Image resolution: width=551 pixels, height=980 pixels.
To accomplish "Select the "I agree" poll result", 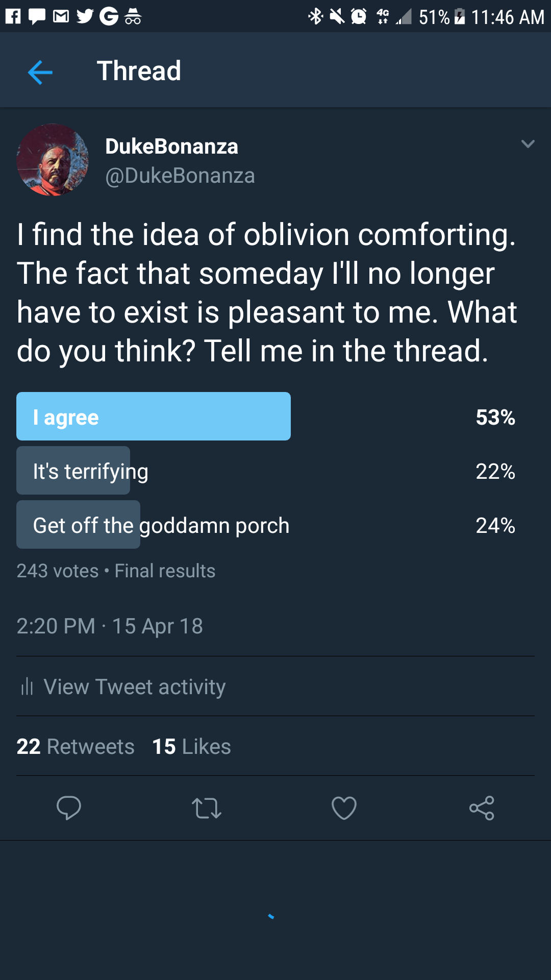I will 154,416.
